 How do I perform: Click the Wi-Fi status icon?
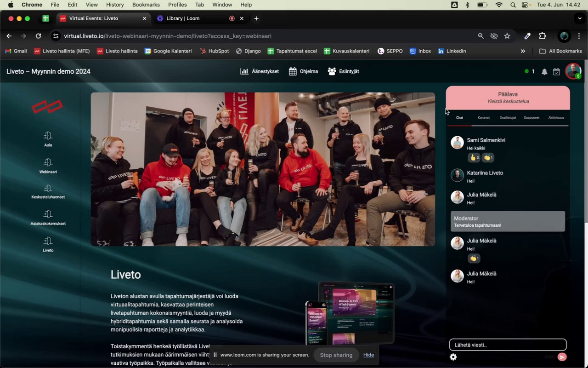pos(499,5)
